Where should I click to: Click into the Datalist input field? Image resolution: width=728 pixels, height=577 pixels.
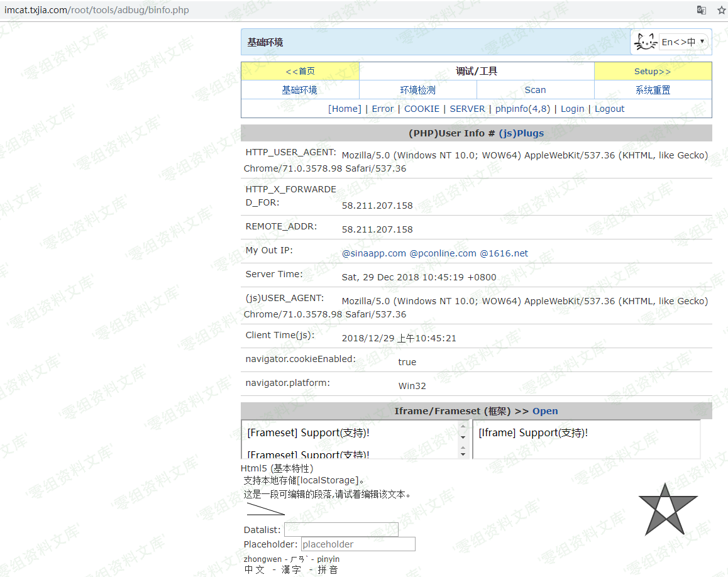tap(341, 530)
